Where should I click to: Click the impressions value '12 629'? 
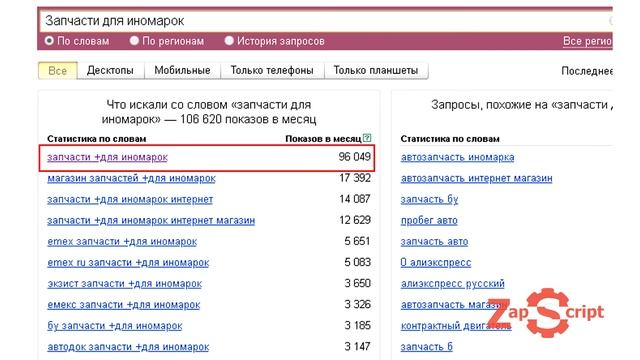click(x=355, y=220)
